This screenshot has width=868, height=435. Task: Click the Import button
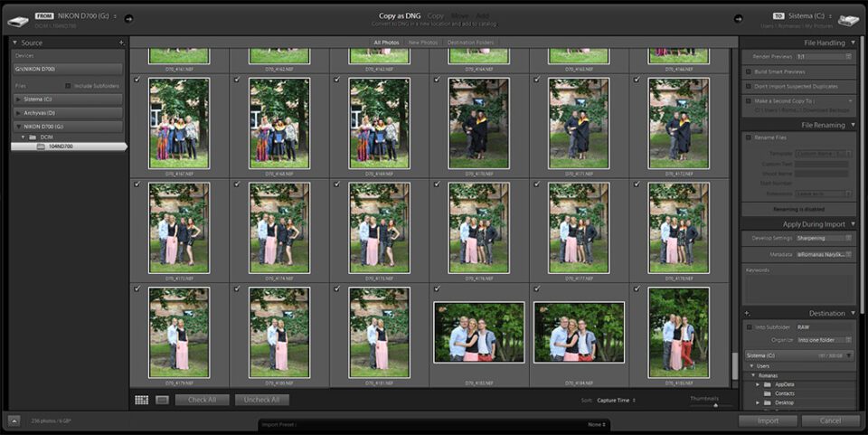coord(768,421)
